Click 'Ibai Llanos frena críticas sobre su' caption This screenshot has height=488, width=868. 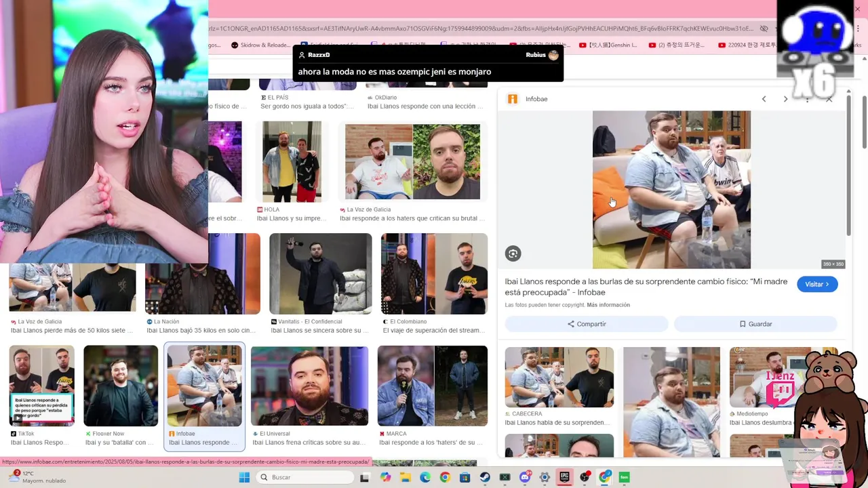(309, 443)
